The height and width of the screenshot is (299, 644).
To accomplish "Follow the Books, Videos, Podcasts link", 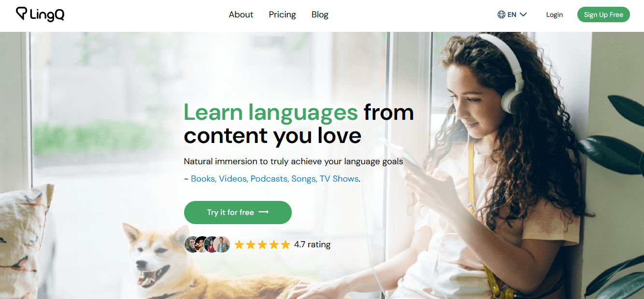I will point(275,179).
